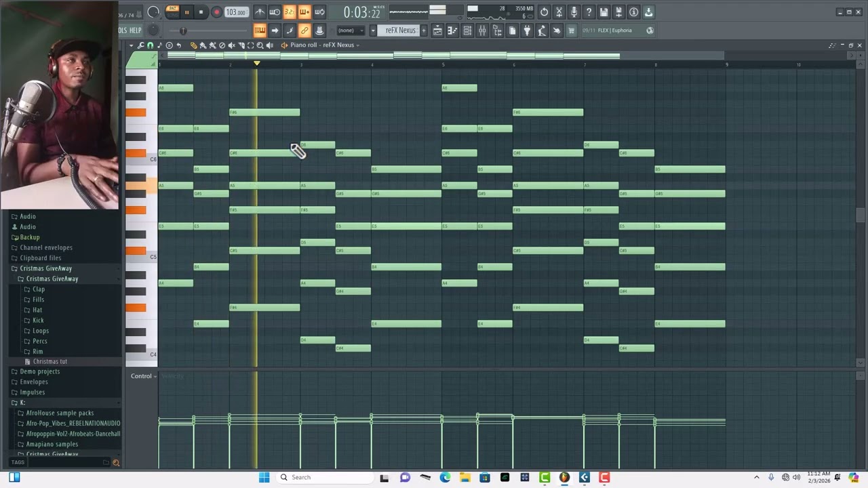Click the Windows taskbar Search box
The width and height of the screenshot is (868, 488).
tap(323, 478)
